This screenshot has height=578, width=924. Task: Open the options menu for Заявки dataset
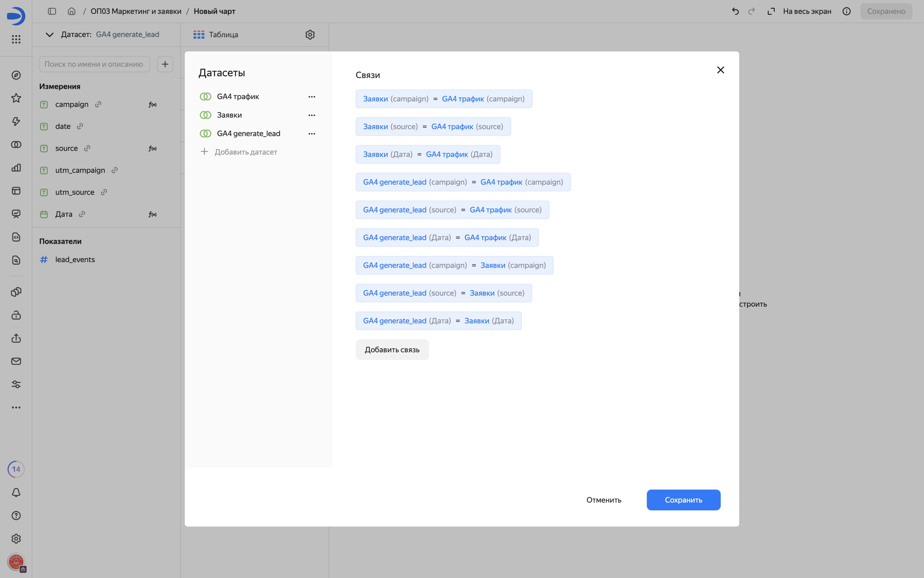pos(312,115)
